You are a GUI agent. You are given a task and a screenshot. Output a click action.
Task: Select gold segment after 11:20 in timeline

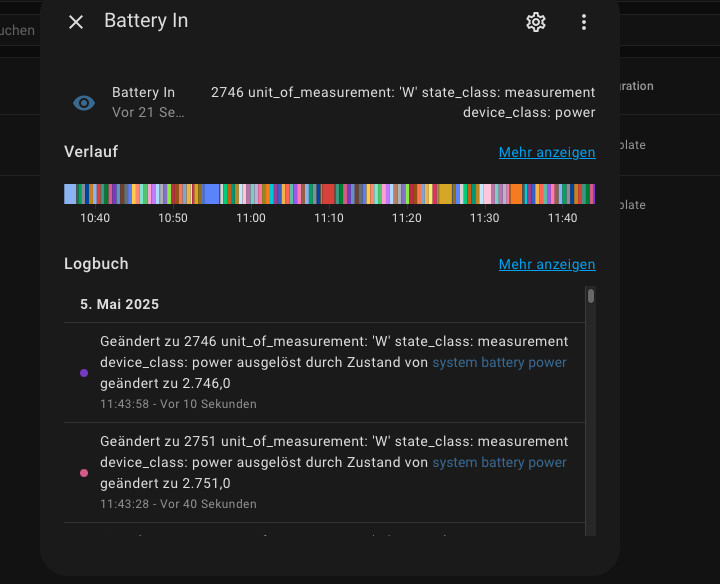click(445, 194)
